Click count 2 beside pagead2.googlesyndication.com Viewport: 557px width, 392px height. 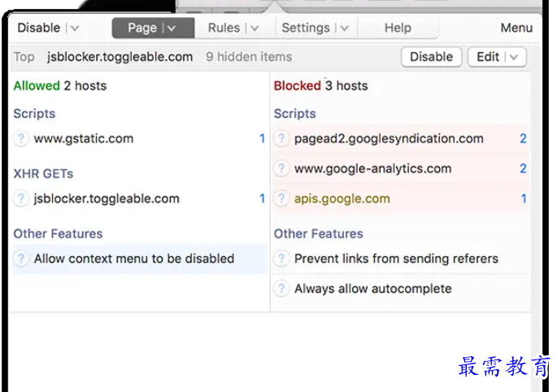pyautogui.click(x=523, y=138)
